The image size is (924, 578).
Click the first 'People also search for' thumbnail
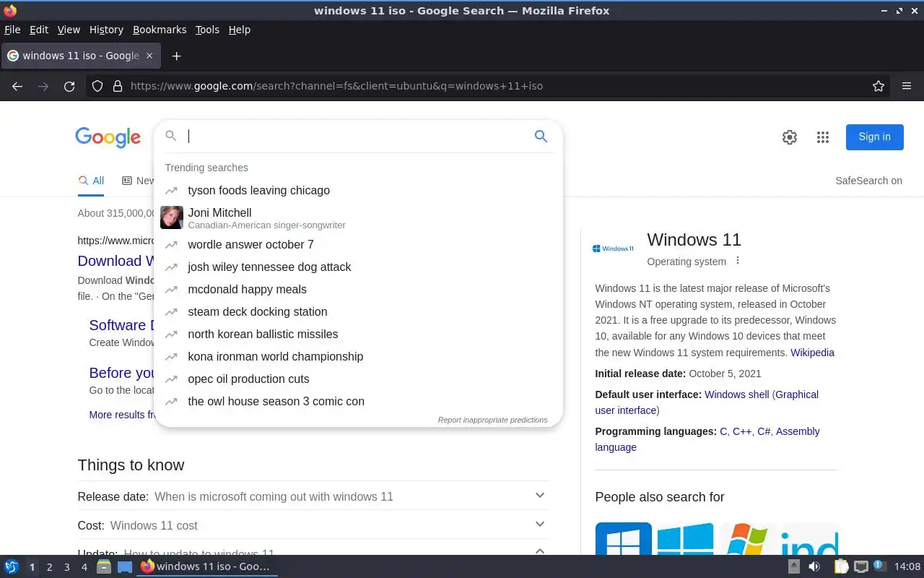click(x=623, y=538)
